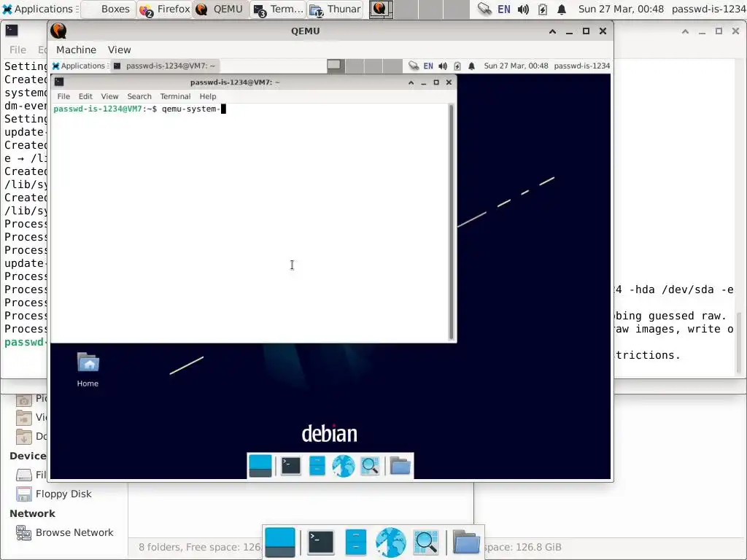The image size is (747, 560).
Task: Select the Home desktop icon in guest
Action: [88, 370]
